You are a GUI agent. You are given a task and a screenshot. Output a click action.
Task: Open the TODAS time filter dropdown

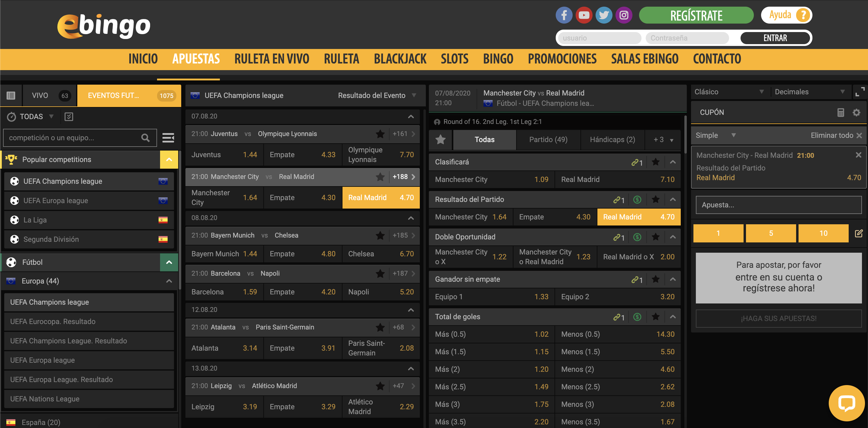tap(31, 117)
